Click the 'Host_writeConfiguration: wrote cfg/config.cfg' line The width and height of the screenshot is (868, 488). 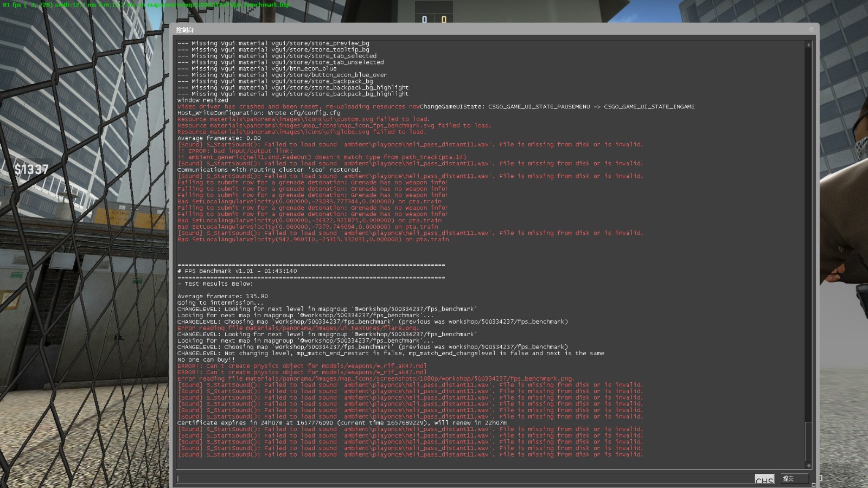click(259, 113)
